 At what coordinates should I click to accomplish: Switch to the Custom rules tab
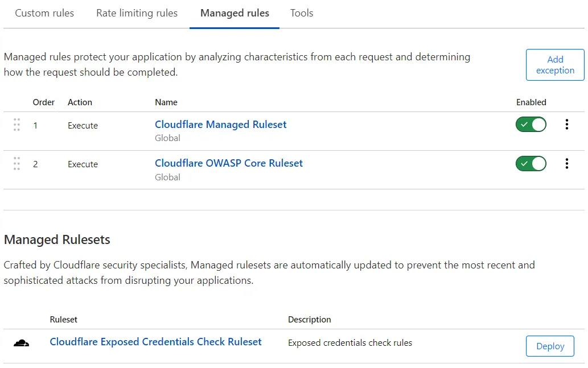44,13
